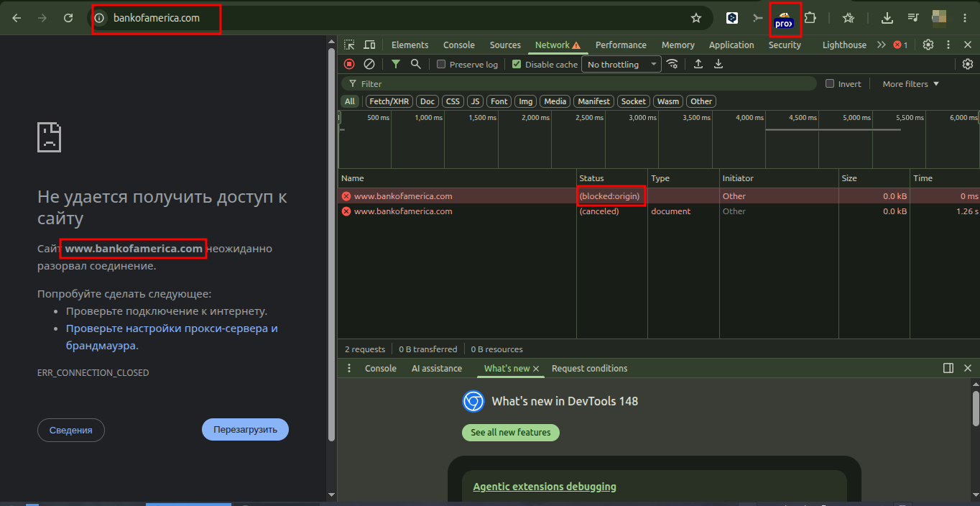Filter requests by Font type
Screen dimensions: 980x506
click(x=499, y=101)
